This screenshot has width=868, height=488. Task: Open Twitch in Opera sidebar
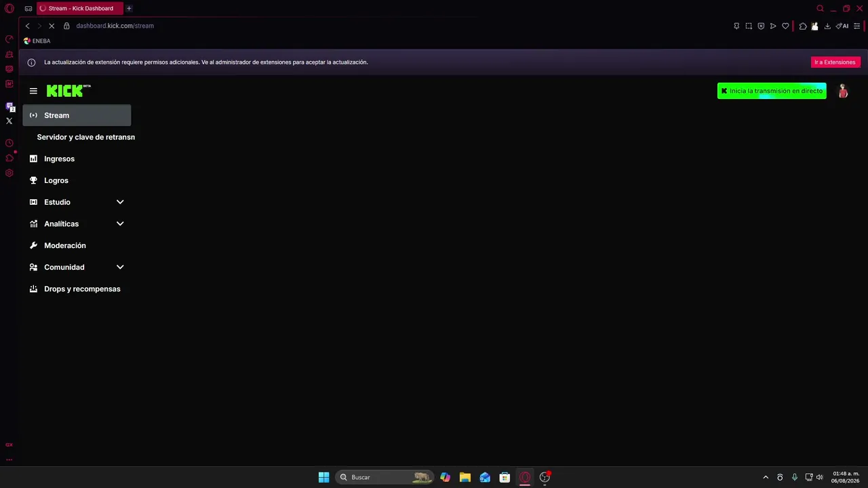click(x=9, y=106)
